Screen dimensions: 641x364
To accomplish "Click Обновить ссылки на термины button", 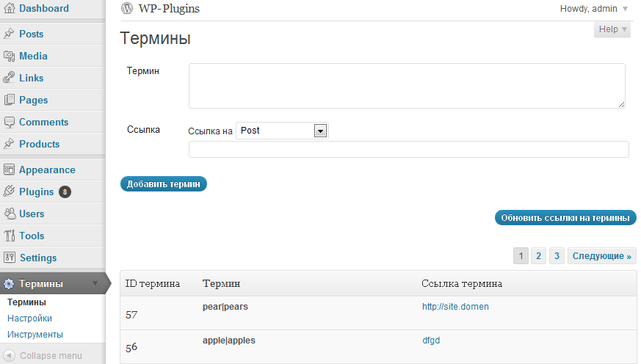I will (x=565, y=218).
